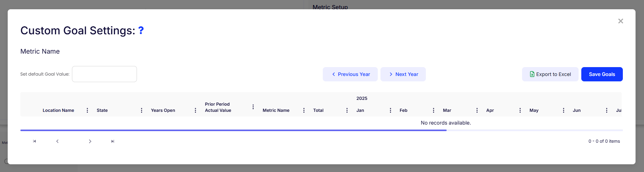Open State column options menu
This screenshot has width=644, height=172.
pos(142,110)
